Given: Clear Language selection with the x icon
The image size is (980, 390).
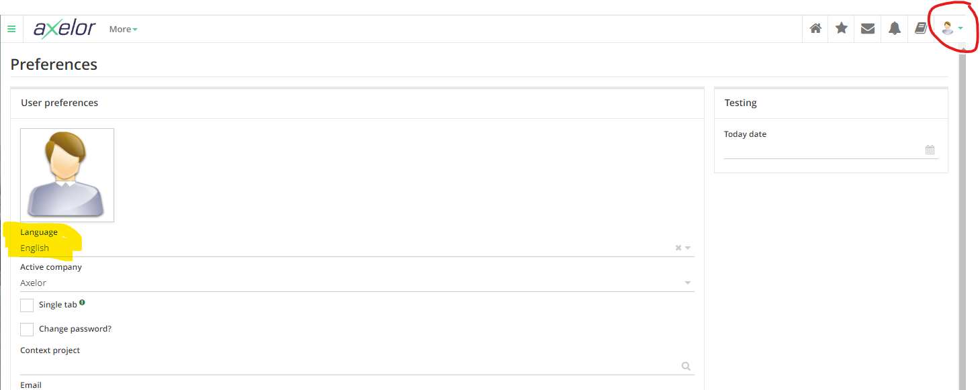Looking at the screenshot, I should tap(678, 248).
